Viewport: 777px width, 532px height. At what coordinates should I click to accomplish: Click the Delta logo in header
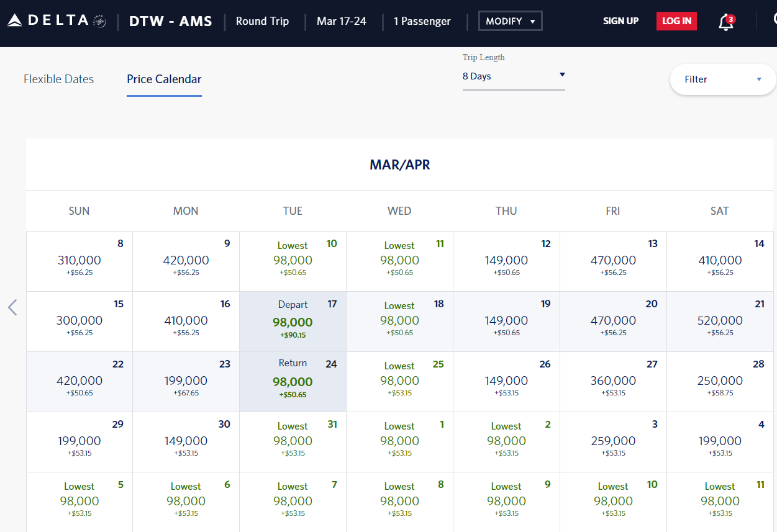point(56,20)
